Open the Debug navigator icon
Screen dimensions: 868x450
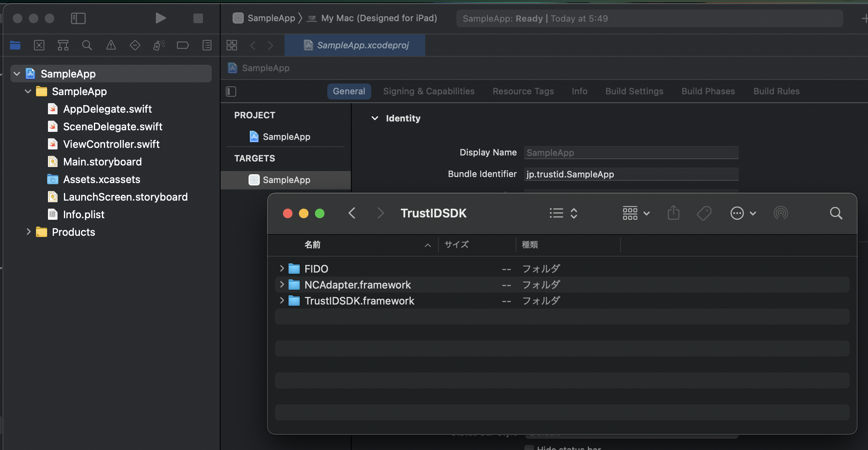[x=159, y=45]
